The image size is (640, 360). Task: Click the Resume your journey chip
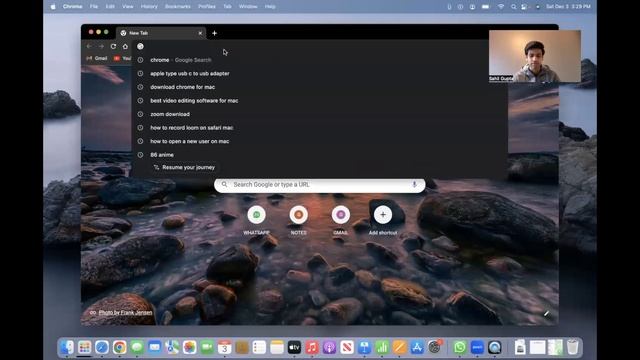coord(184,167)
